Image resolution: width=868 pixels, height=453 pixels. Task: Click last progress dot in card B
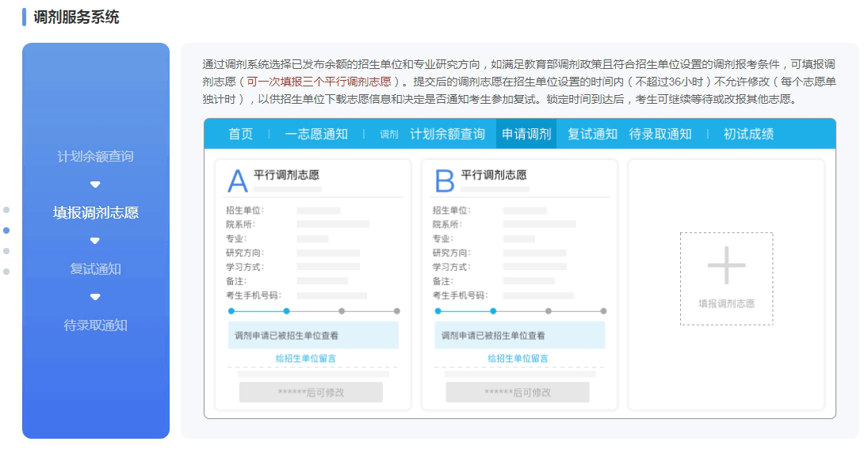(x=603, y=311)
